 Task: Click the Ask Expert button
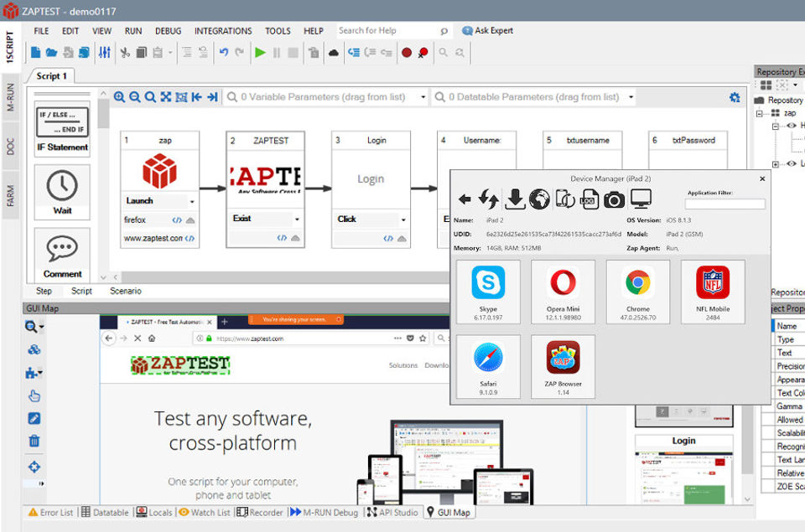coord(487,31)
